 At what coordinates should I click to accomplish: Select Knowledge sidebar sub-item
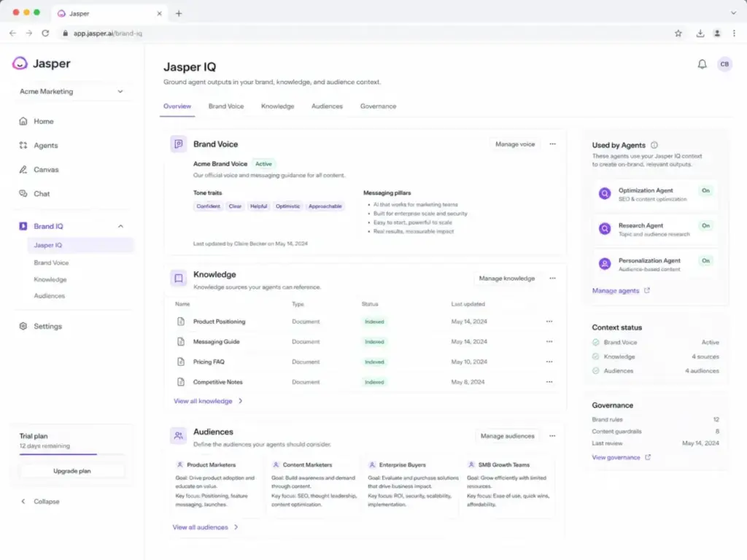[50, 279]
